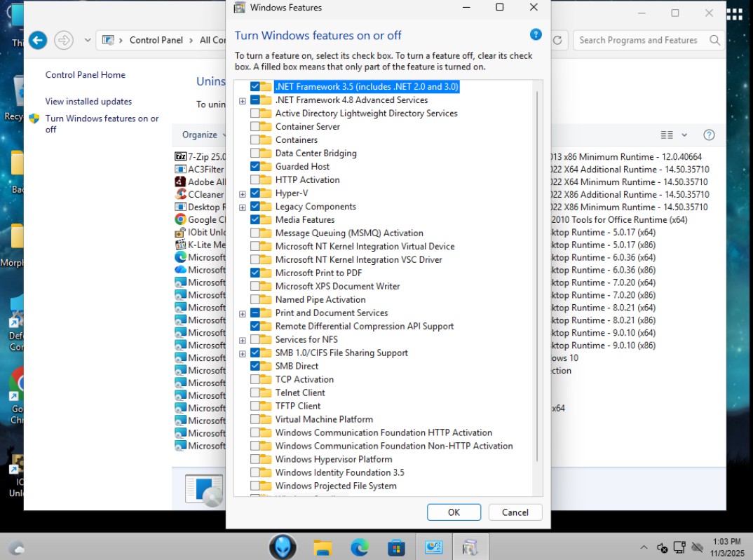
Task: Expand .NET Framework 4.8 Advanced Services
Action: 243,100
